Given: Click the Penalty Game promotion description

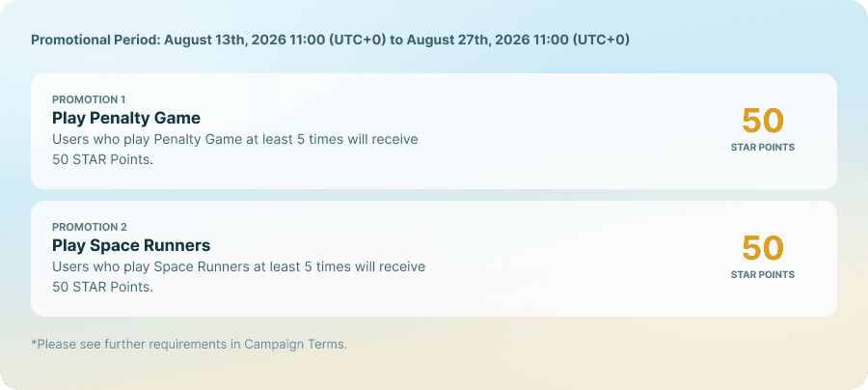Looking at the screenshot, I should [x=234, y=150].
